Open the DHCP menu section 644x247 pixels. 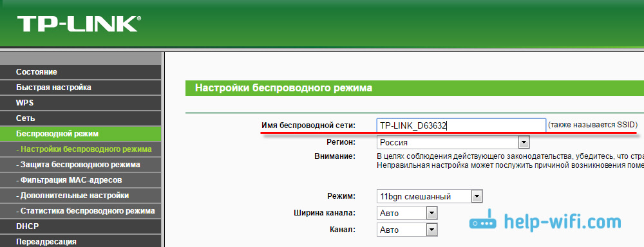tap(80, 226)
